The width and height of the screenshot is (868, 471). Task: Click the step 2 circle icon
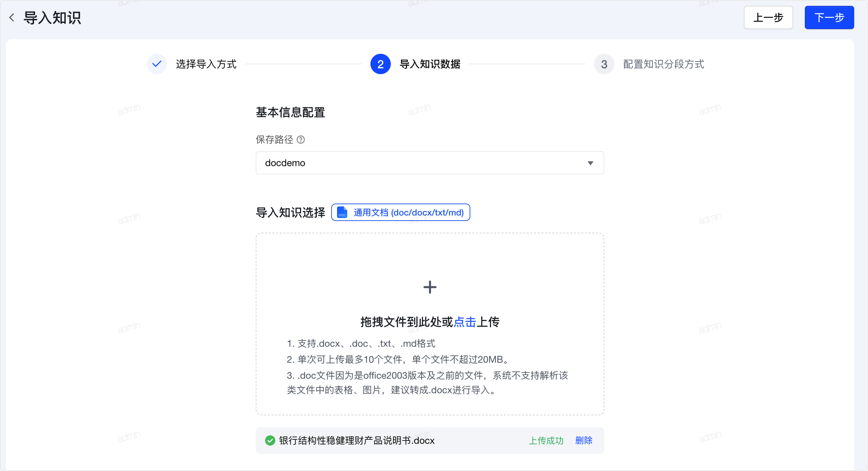pos(380,64)
